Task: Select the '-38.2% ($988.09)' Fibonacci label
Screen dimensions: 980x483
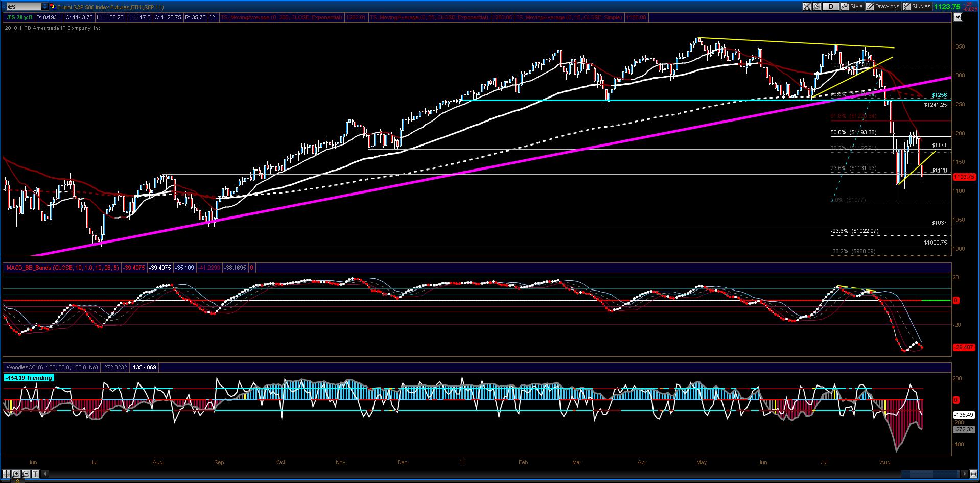Action: [x=853, y=252]
